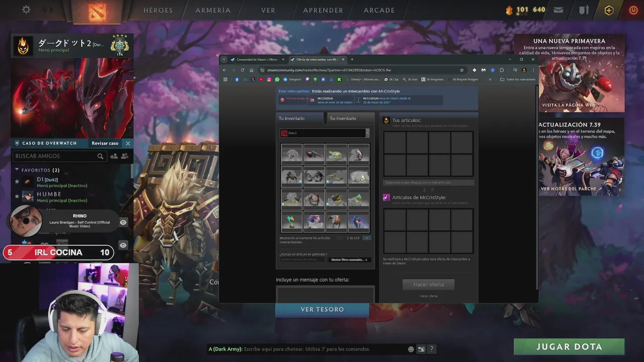Click the browser back arrow
Viewport: 644px width, 362px height.
224,70
